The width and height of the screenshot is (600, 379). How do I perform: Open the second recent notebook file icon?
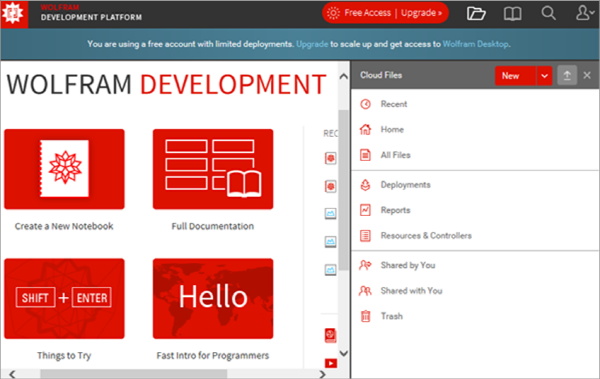(330, 186)
